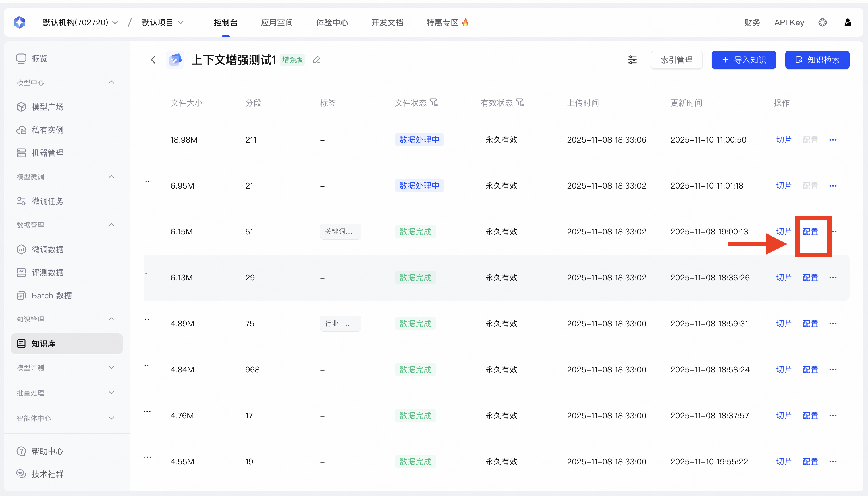Expand the 模型评测 sidebar section
The width and height of the screenshot is (868, 496).
111,368
